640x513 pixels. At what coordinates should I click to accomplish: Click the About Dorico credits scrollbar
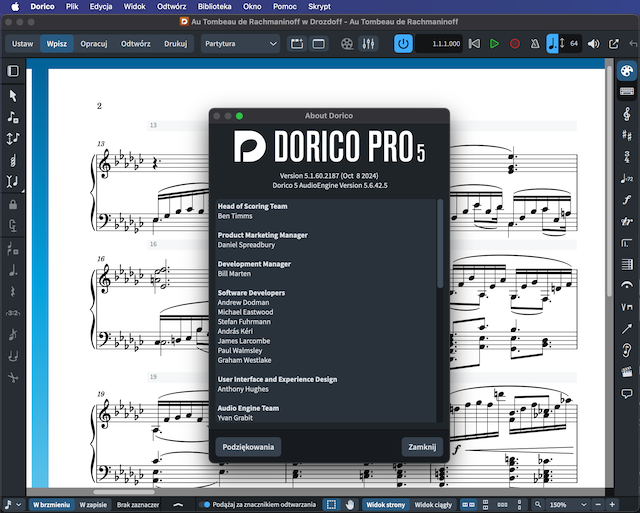pyautogui.click(x=440, y=243)
